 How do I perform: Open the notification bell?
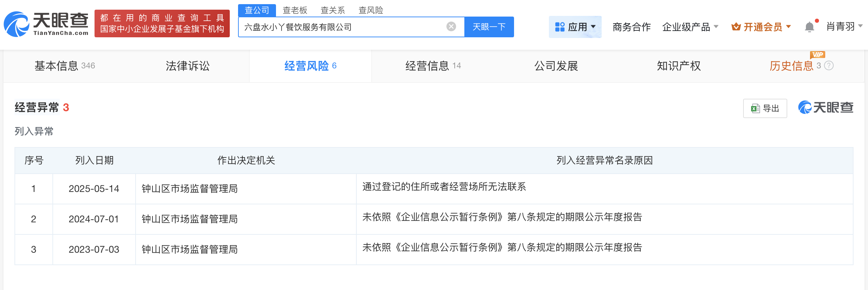[809, 27]
